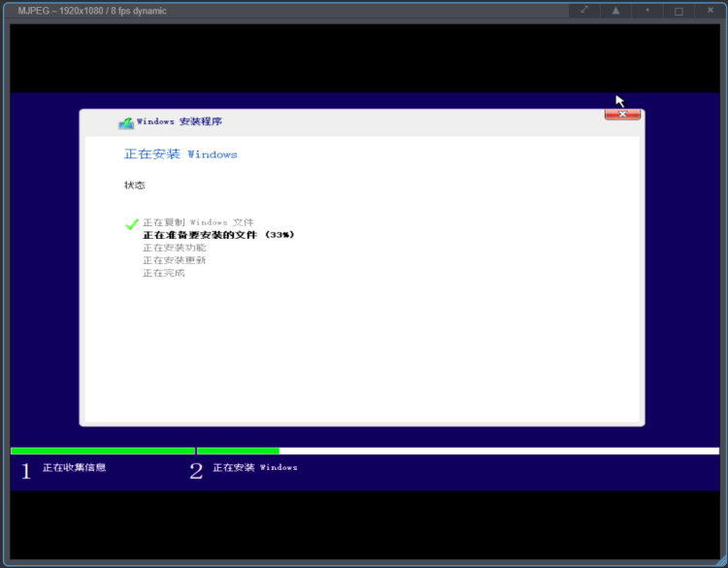Click the '正在准备要安装的文件 (33%)' step
This screenshot has width=728, height=568.
(218, 235)
